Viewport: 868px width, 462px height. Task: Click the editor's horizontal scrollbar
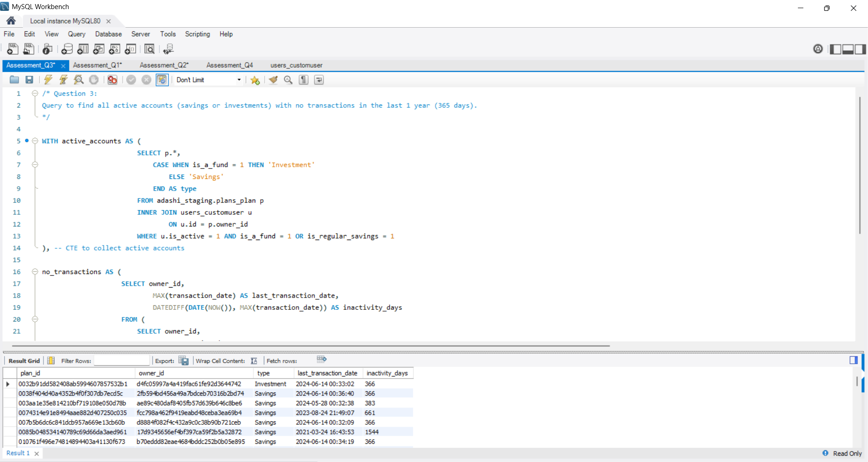pos(310,346)
